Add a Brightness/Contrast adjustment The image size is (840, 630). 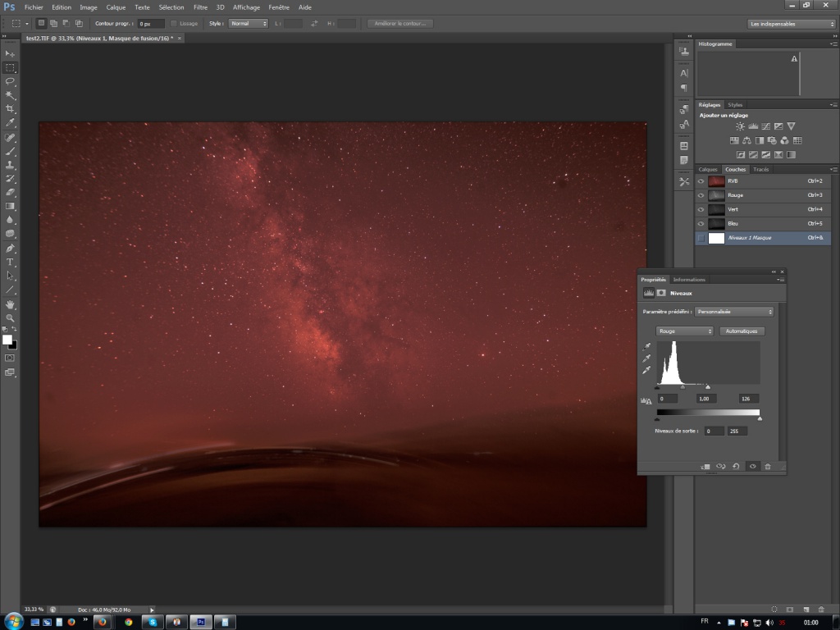[x=741, y=127]
